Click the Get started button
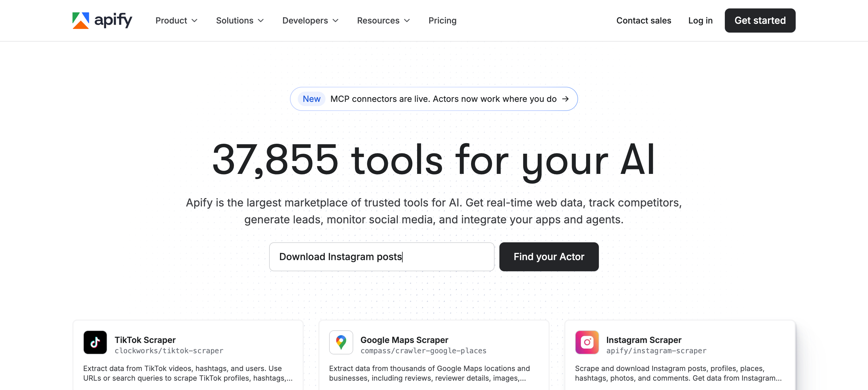This screenshot has width=868, height=390. [760, 20]
